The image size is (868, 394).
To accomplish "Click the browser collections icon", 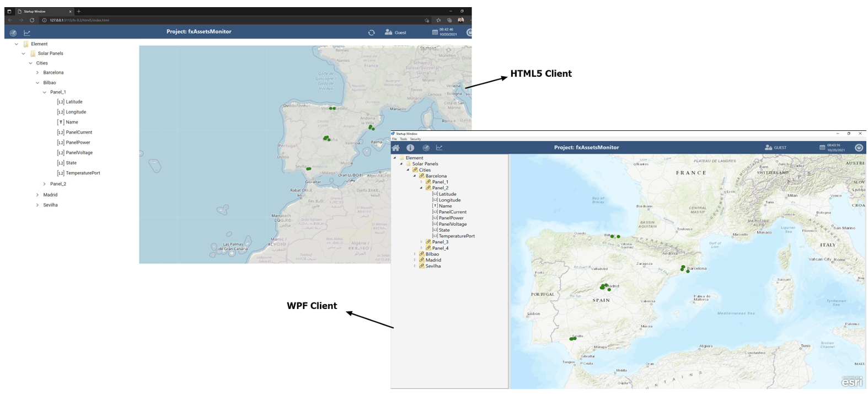I will coord(449,20).
